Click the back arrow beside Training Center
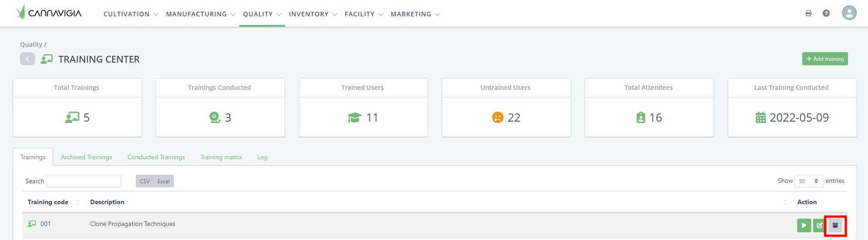The image size is (868, 240). coord(27,59)
